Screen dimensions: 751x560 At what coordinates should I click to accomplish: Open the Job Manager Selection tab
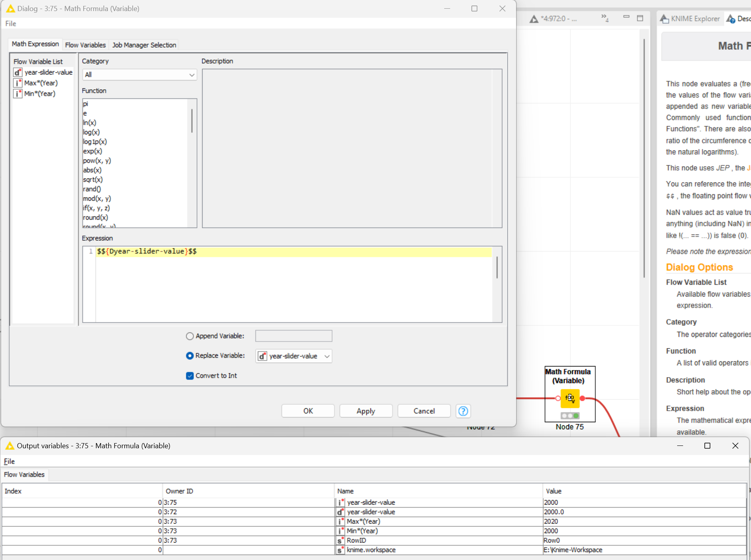(x=144, y=45)
